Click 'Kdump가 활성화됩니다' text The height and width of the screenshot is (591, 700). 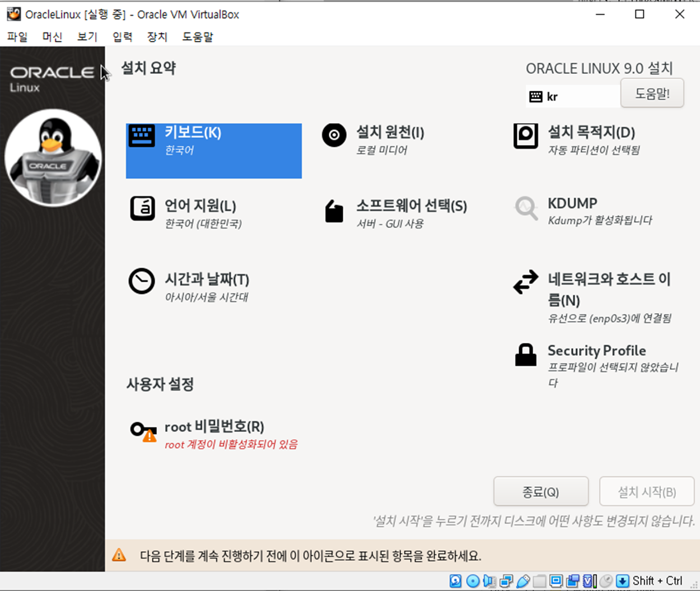point(600,220)
